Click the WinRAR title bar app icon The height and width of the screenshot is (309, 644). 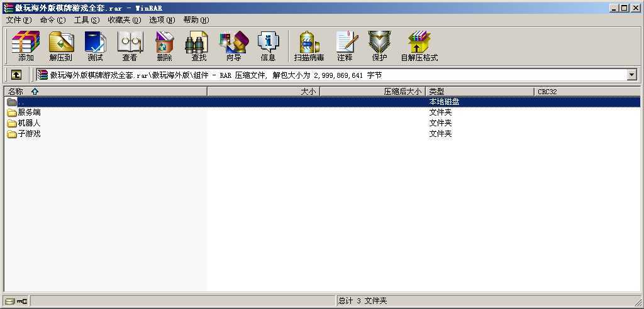click(x=8, y=8)
